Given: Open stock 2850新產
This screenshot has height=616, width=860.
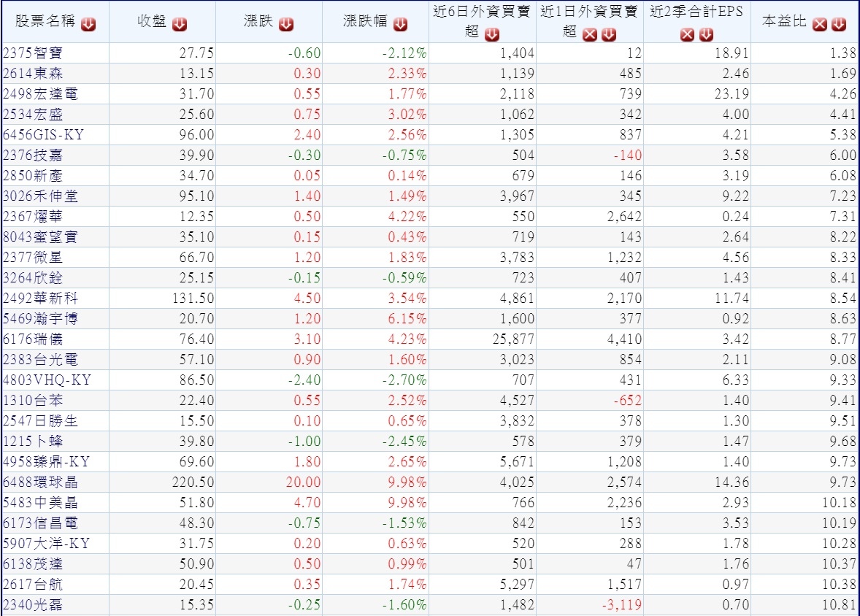Looking at the screenshot, I should [33, 175].
